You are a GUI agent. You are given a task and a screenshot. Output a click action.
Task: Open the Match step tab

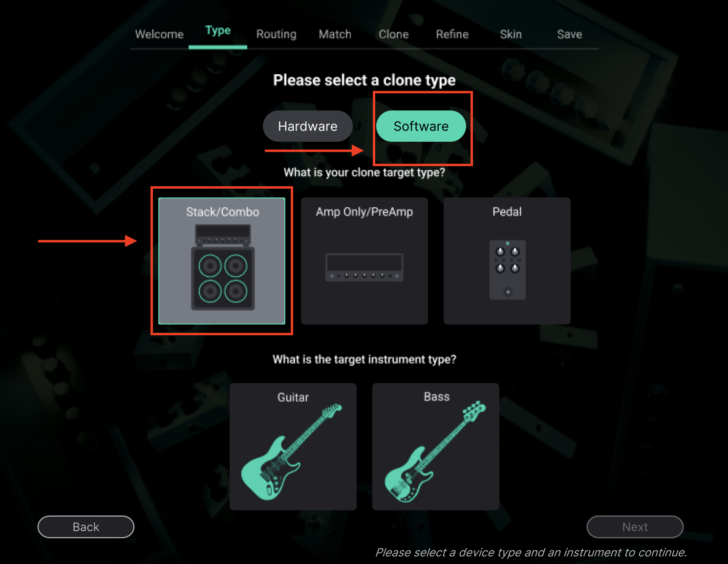pyautogui.click(x=335, y=34)
